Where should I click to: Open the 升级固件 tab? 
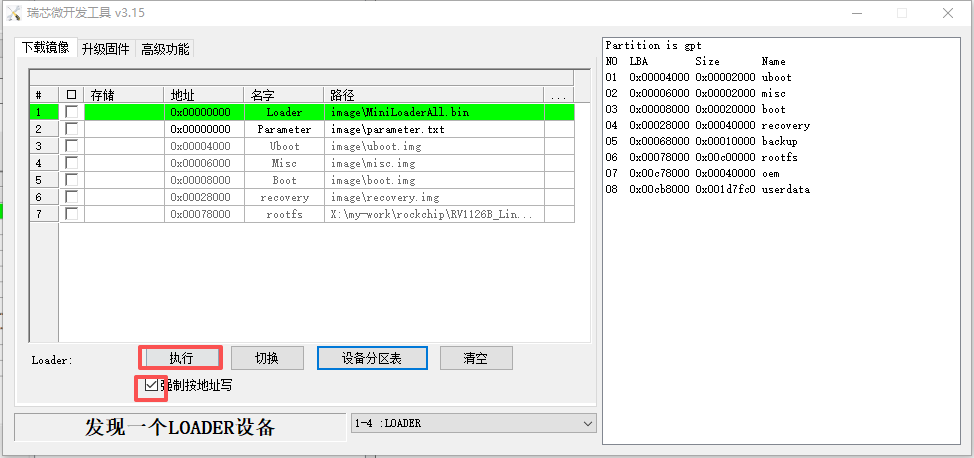(x=106, y=49)
